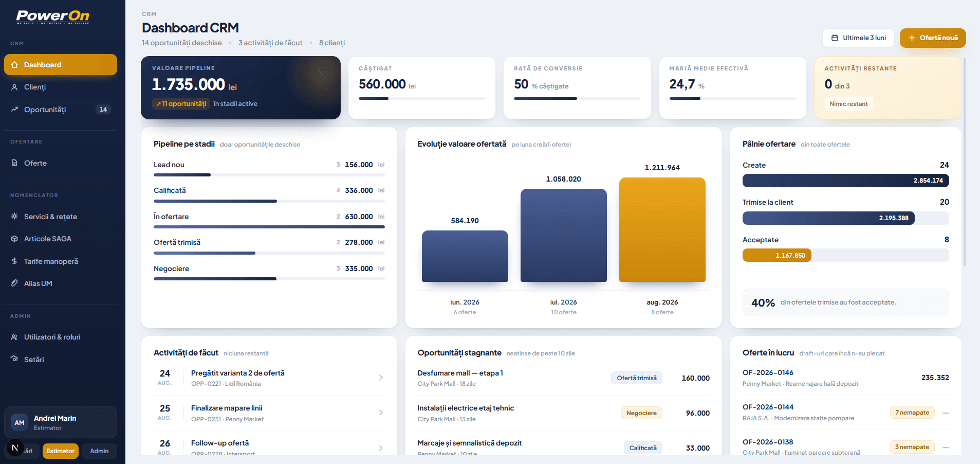Click the calendar icon in Ultimele 3 luni
Viewport: 980px width, 464px height.
click(835, 38)
